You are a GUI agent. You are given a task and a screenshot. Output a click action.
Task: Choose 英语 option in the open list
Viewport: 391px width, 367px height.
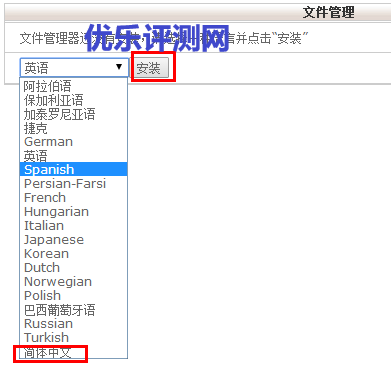click(73, 156)
